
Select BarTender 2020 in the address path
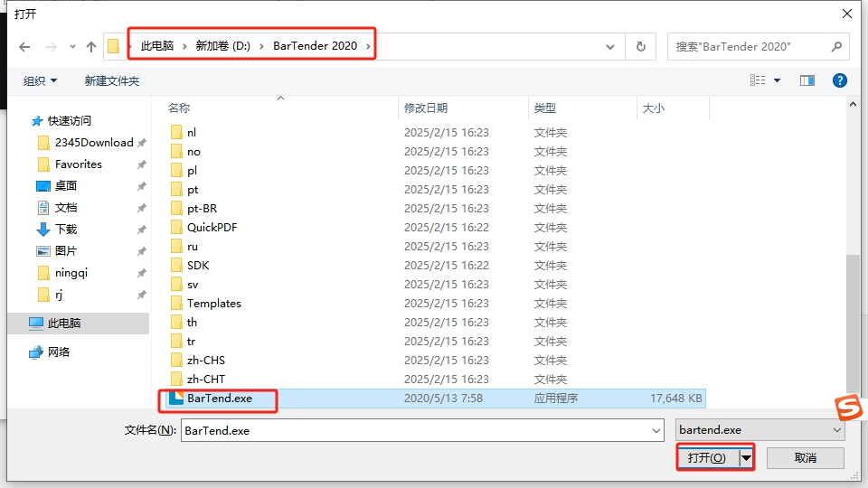tap(315, 46)
